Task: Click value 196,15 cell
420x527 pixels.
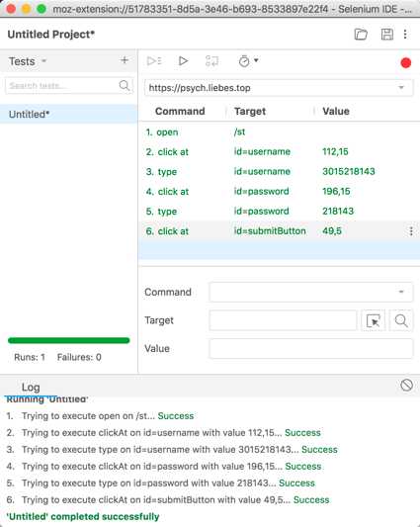Action: click(336, 191)
